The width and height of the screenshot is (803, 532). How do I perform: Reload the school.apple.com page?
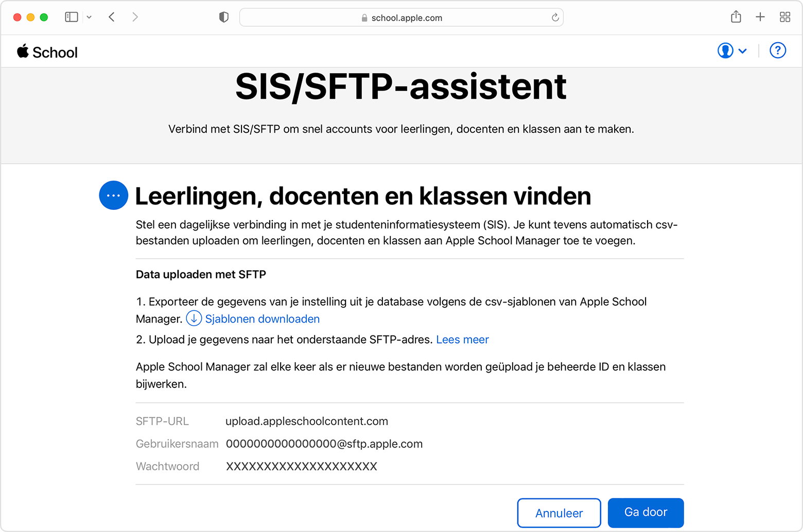pyautogui.click(x=555, y=17)
